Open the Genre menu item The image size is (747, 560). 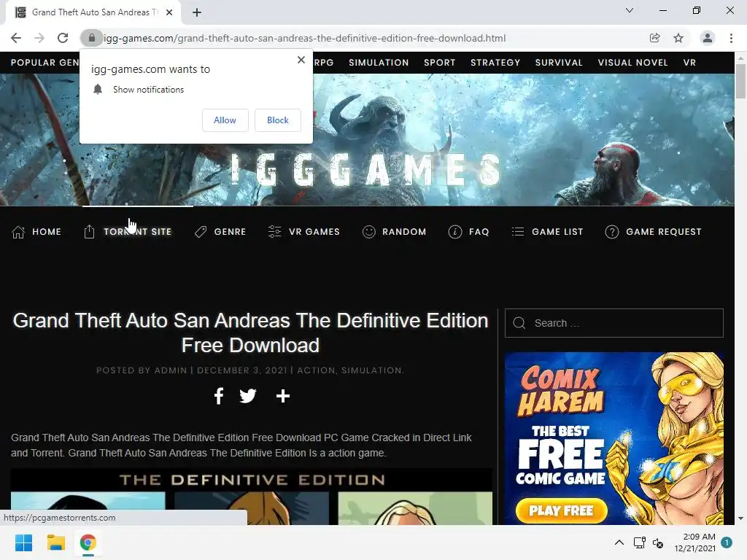point(230,232)
